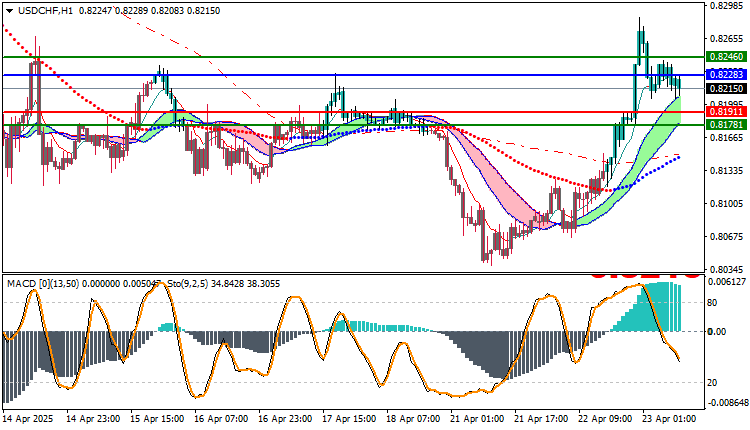The height and width of the screenshot is (430, 750).
Task: Select the 0.00 MACD zero level label
Action: tap(717, 331)
